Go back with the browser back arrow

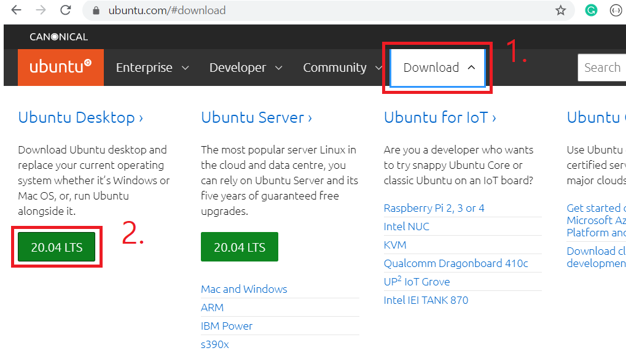[17, 10]
